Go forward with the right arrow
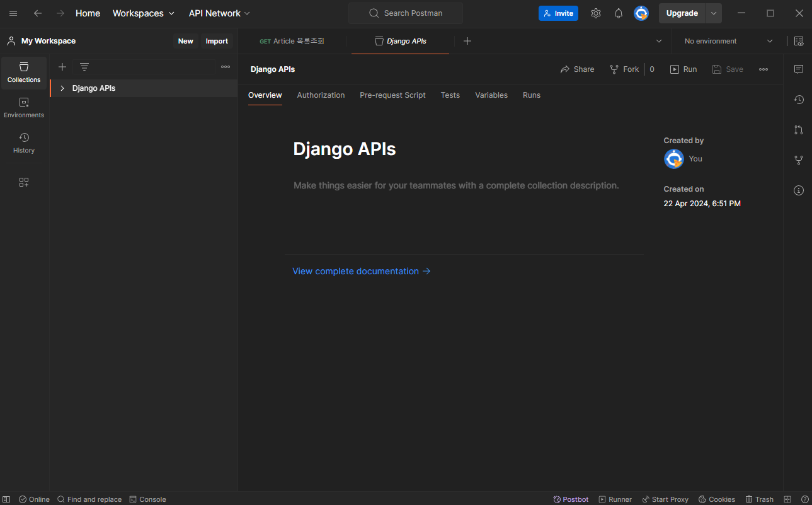Image resolution: width=812 pixels, height=505 pixels. pyautogui.click(x=60, y=13)
